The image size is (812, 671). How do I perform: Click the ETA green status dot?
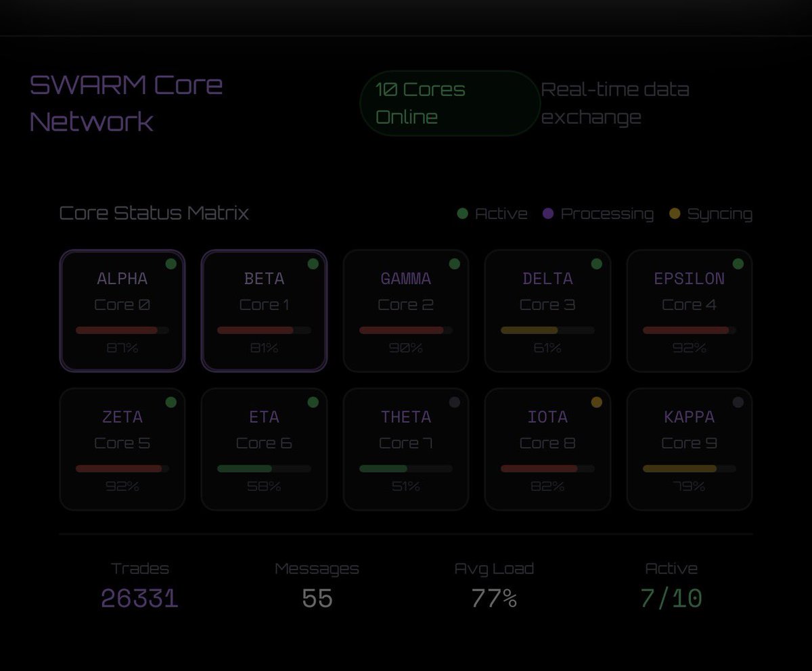click(313, 402)
